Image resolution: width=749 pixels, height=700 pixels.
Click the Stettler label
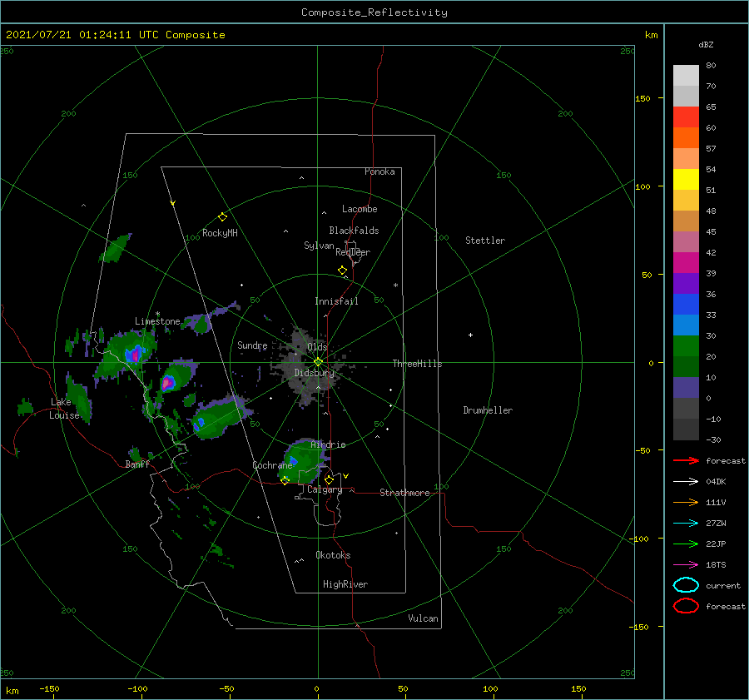(485, 241)
